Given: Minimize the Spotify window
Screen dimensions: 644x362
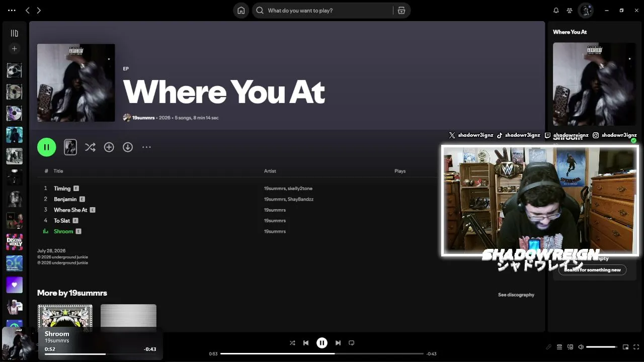Looking at the screenshot, I should [607, 10].
